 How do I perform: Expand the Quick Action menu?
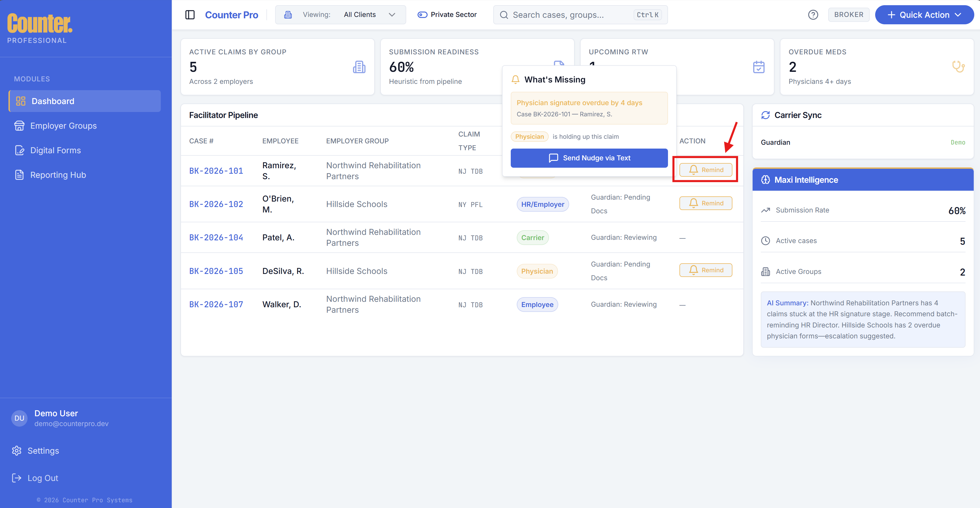924,14
